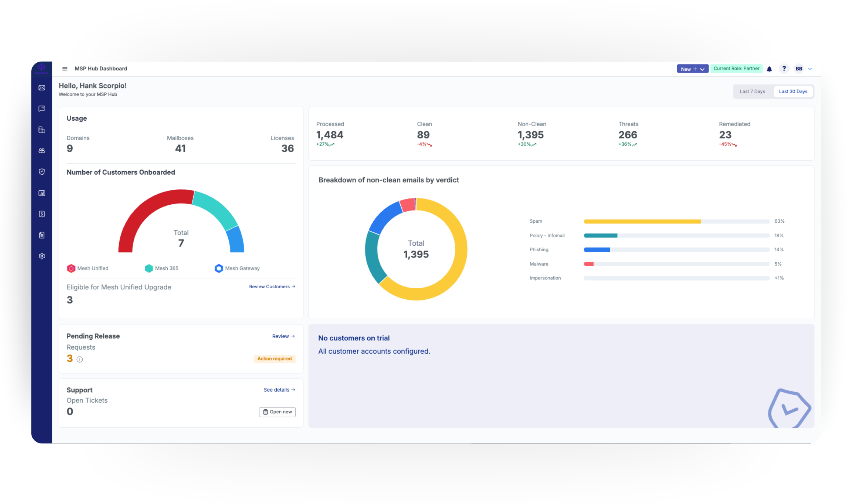Image resolution: width=849 pixels, height=504 pixels.
Task: Open the hamburger menu beside MSP Hub Dashboard
Action: pyautogui.click(x=65, y=69)
